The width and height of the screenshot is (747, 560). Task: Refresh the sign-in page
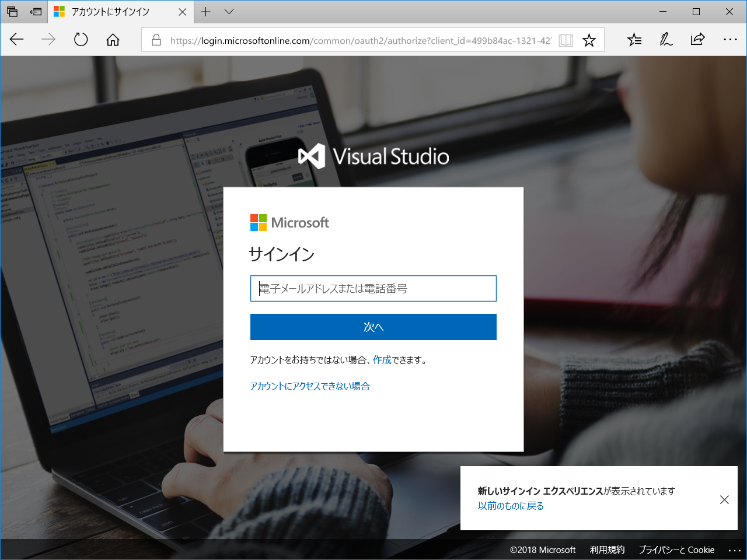(81, 40)
